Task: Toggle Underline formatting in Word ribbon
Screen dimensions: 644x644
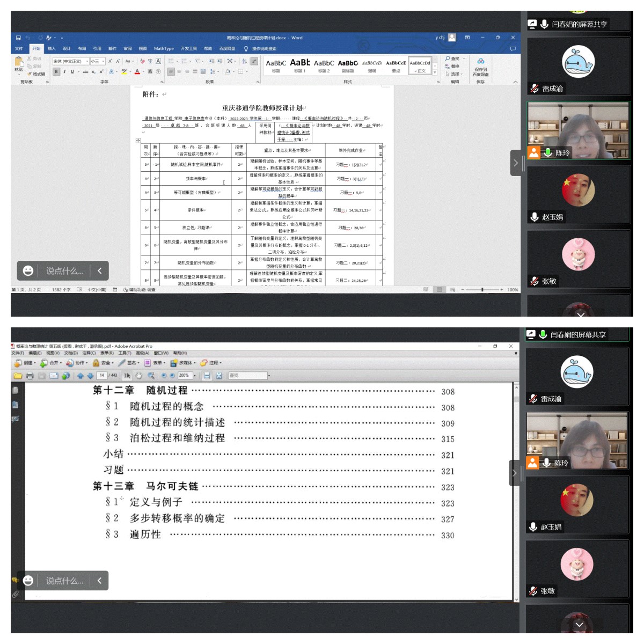Action: click(72, 71)
